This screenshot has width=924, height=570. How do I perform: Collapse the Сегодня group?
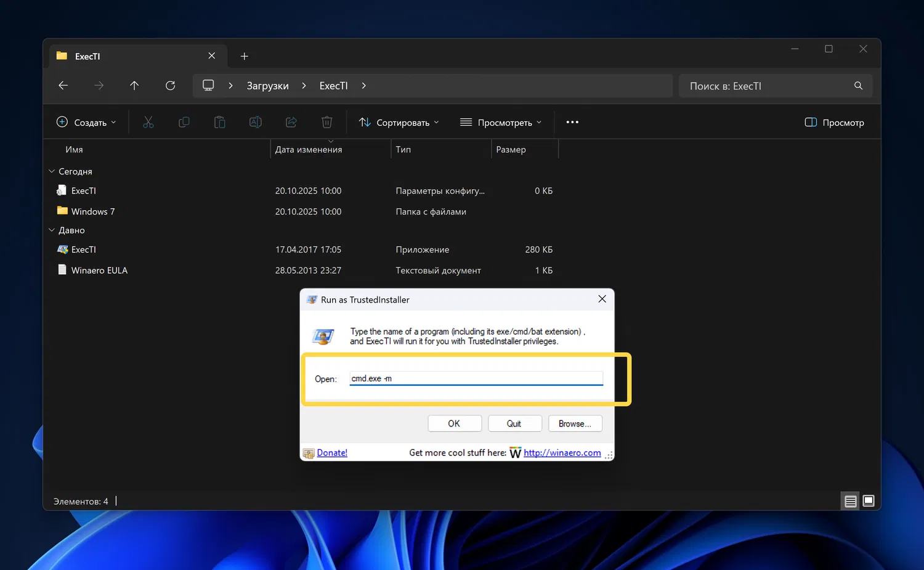52,171
